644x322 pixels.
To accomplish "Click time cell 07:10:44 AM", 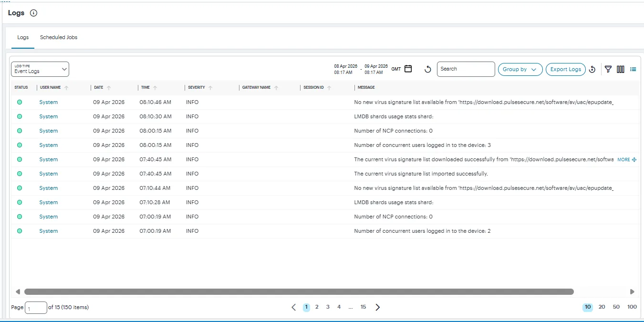I will 156,188.
